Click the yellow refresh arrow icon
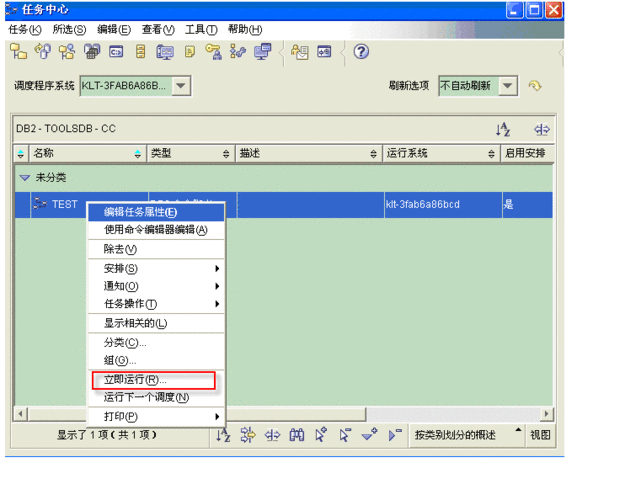The height and width of the screenshot is (500, 641). click(x=535, y=86)
